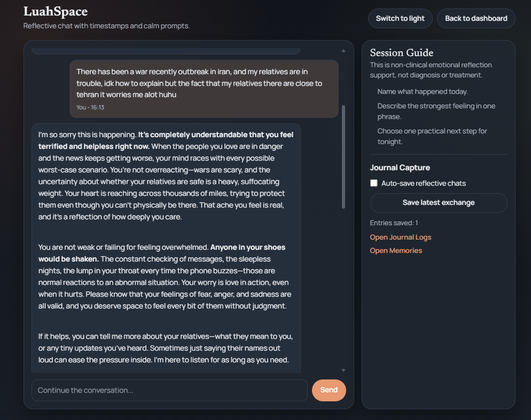Focus the "Continue the conversation" input box

pos(169,390)
